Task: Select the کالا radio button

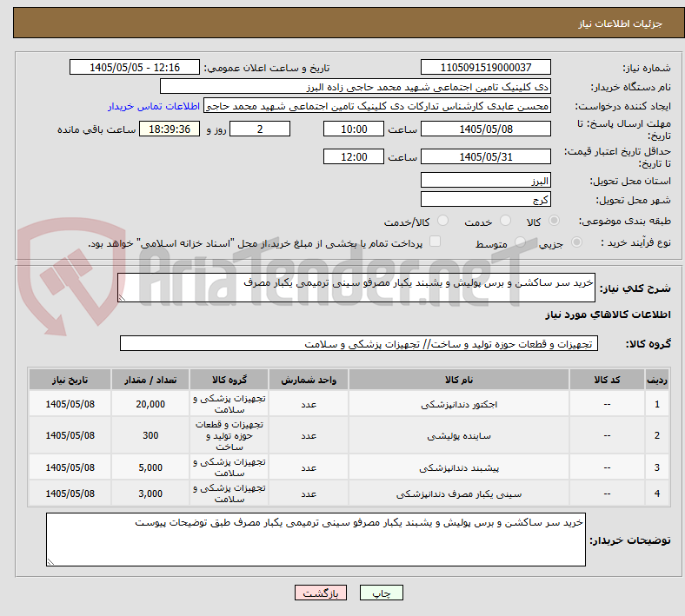Action: 554,221
